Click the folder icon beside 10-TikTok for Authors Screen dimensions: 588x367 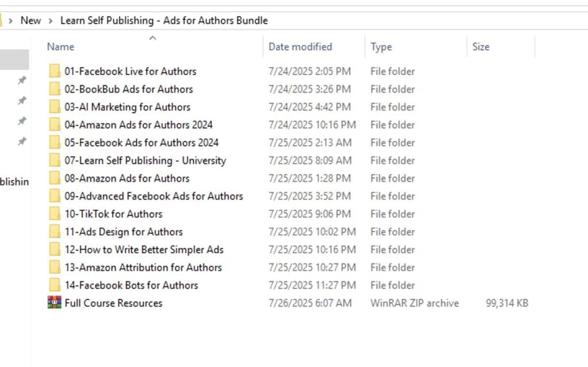click(x=55, y=214)
